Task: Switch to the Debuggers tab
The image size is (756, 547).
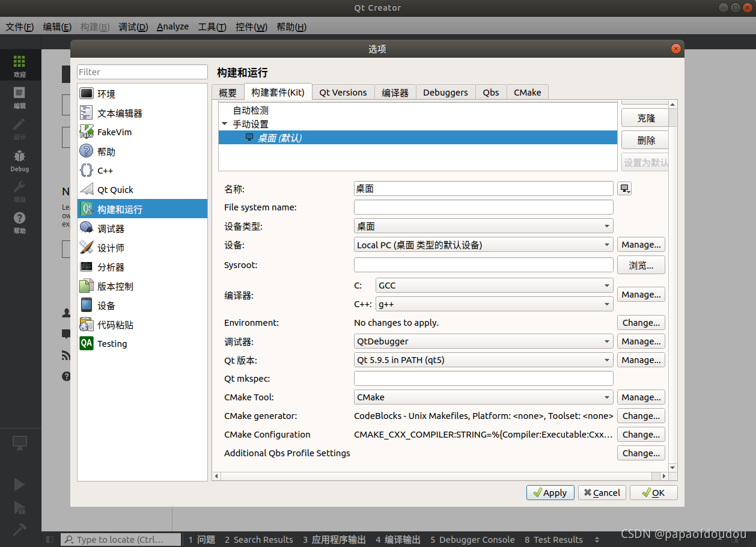Action: [x=445, y=93]
